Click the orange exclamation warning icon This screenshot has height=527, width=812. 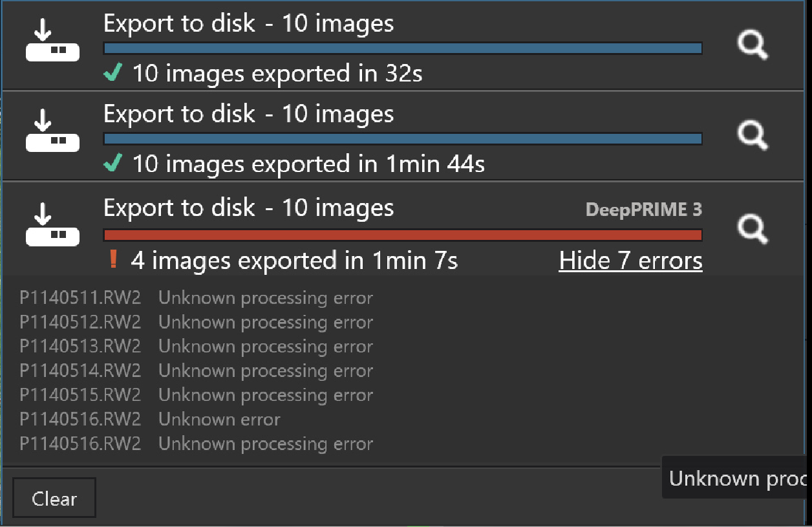(x=114, y=260)
